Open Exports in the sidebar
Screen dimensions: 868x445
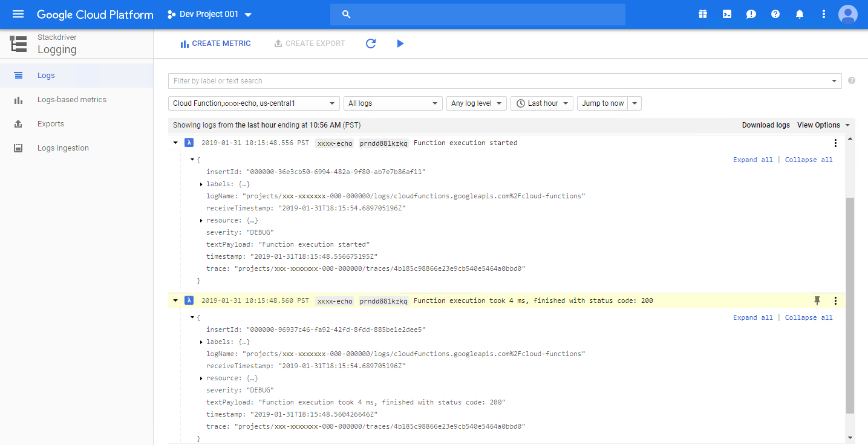point(51,124)
